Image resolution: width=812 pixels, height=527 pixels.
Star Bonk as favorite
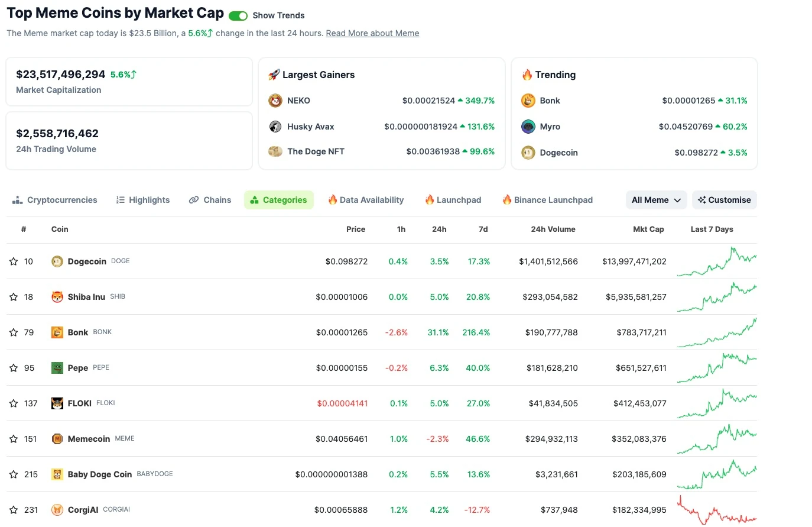click(x=14, y=332)
